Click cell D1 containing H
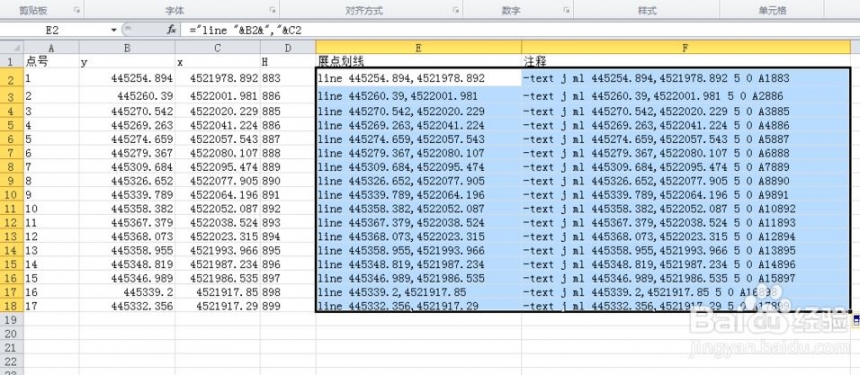The image size is (860, 375). click(288, 61)
